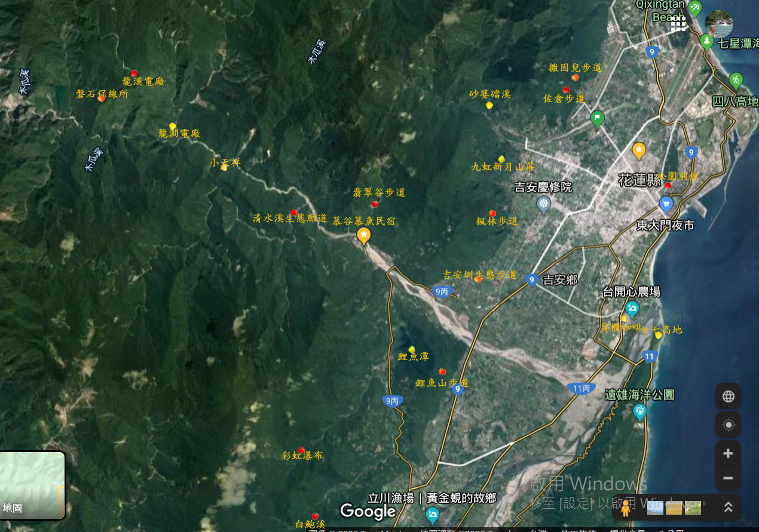The width and height of the screenshot is (759, 532).
Task: Open the Google account profile picture
Action: point(718,24)
